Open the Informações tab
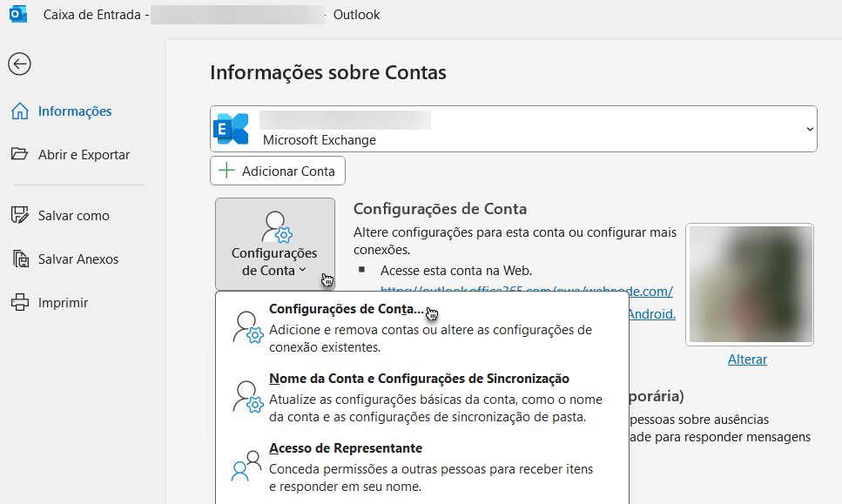The height and width of the screenshot is (504, 842). click(74, 111)
